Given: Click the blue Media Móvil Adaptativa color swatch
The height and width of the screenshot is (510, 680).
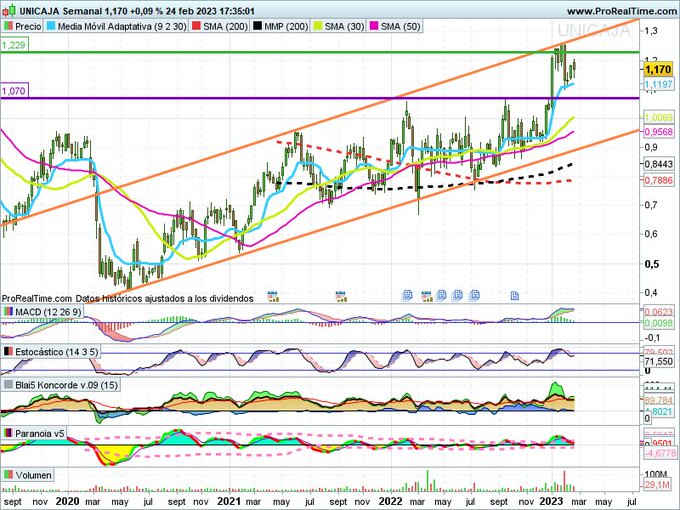Looking at the screenshot, I should 50,26.
